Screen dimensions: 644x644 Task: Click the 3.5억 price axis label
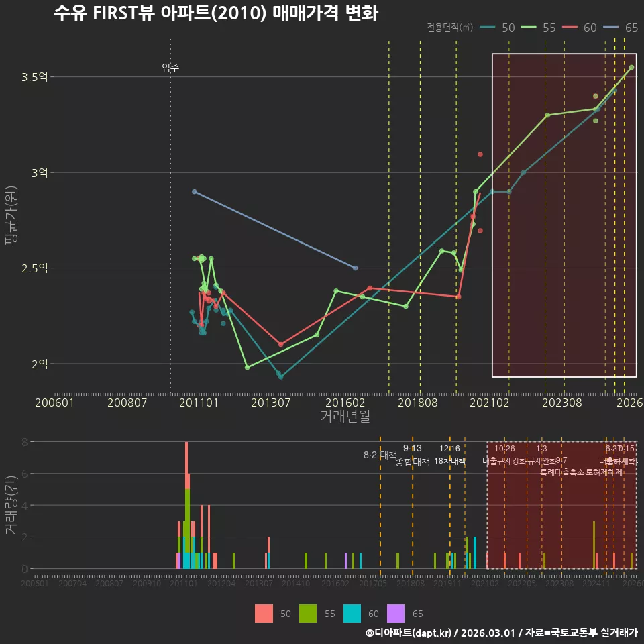pos(34,76)
